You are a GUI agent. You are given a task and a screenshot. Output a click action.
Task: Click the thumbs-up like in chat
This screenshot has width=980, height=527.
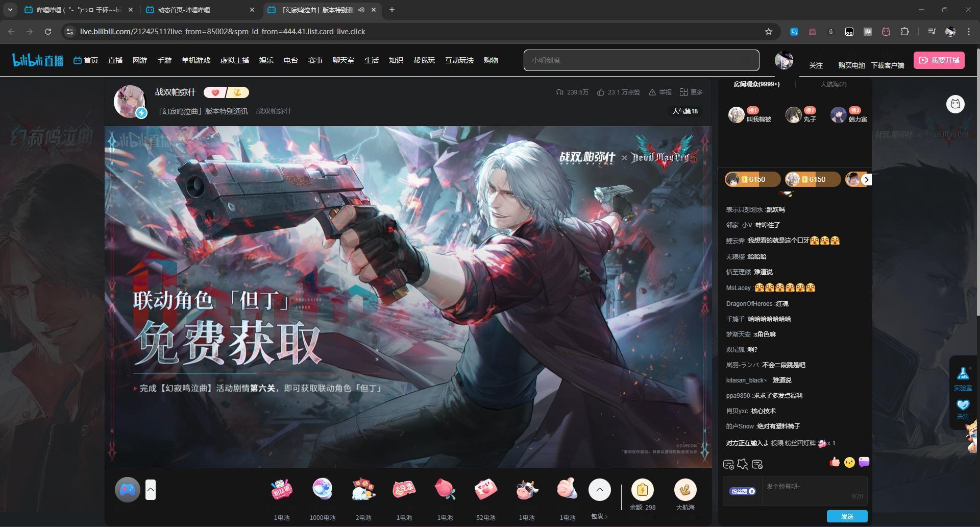[x=835, y=462]
